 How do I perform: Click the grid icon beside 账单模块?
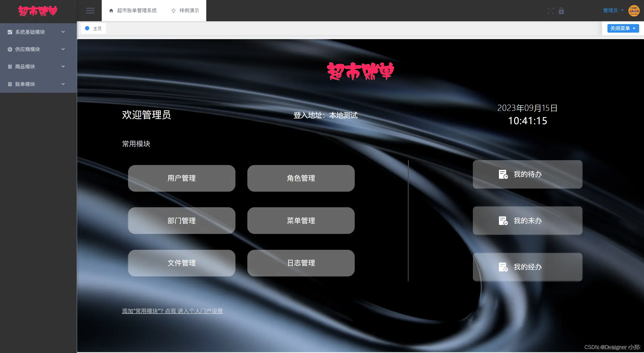coord(10,84)
